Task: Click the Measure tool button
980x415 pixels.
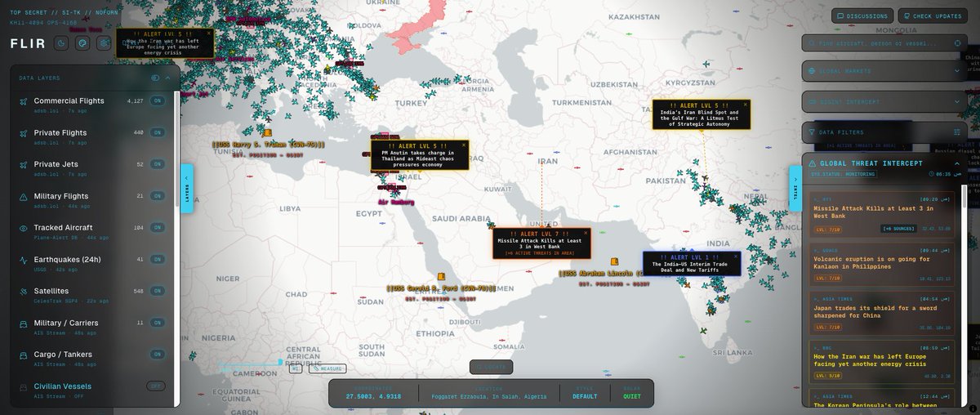Action: click(327, 369)
